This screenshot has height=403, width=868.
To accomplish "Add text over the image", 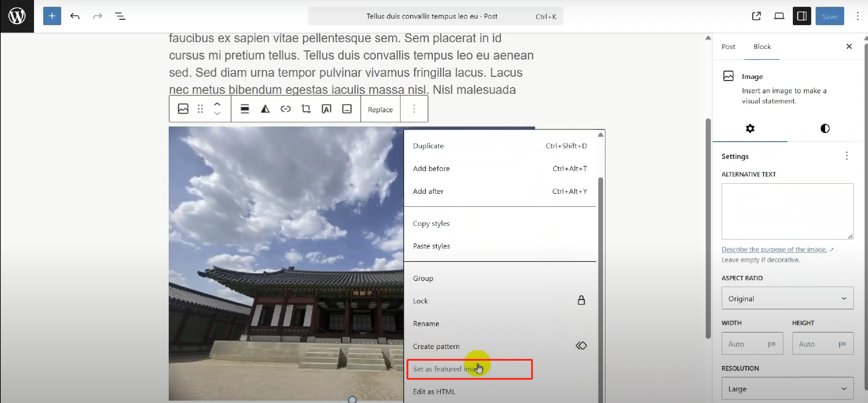I will (x=326, y=109).
